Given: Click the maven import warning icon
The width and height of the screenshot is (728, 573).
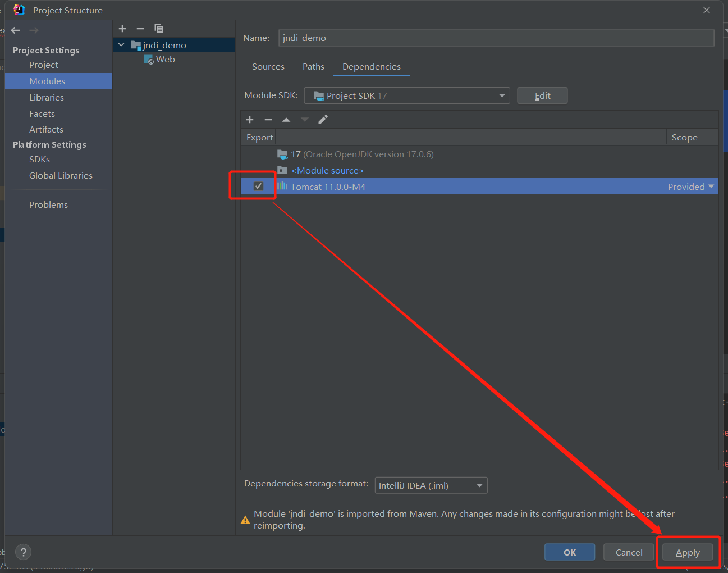Looking at the screenshot, I should [245, 520].
